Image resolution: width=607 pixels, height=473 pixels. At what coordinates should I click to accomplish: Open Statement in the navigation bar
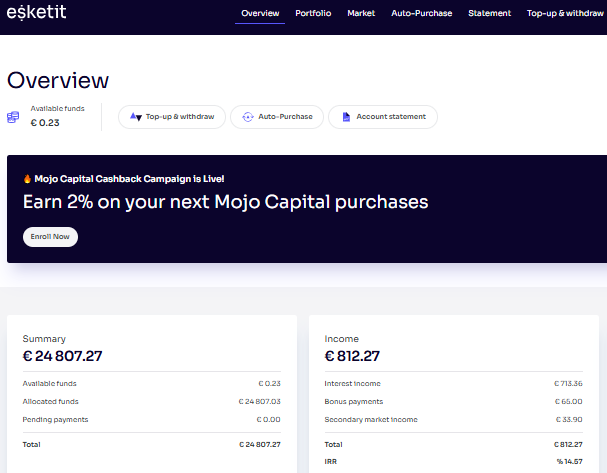tap(489, 13)
